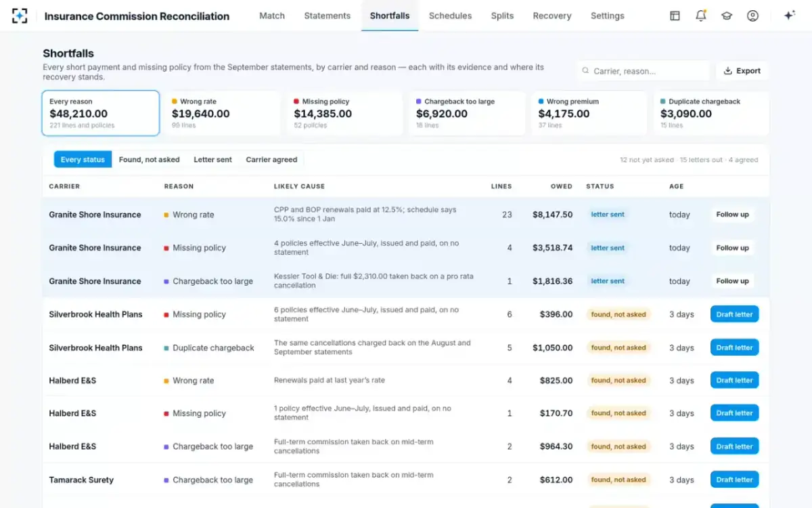Filter by the Wrong rate card
Image resolution: width=812 pixels, height=508 pixels.
click(223, 113)
